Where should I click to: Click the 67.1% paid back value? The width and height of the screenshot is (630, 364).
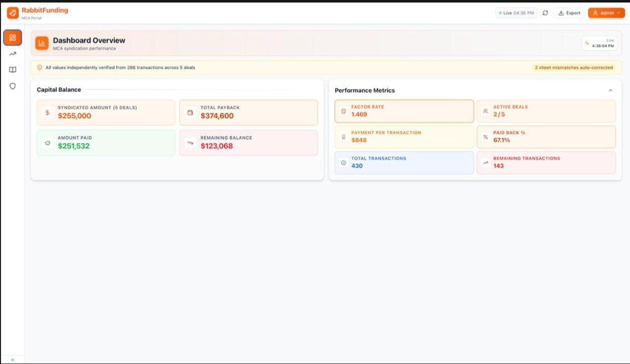(502, 140)
